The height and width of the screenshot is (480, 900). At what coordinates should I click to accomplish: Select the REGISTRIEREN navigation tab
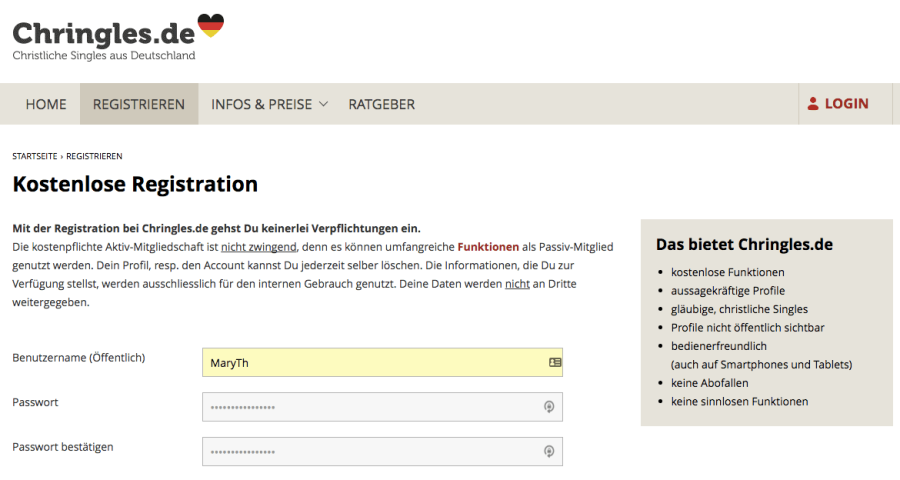[139, 104]
